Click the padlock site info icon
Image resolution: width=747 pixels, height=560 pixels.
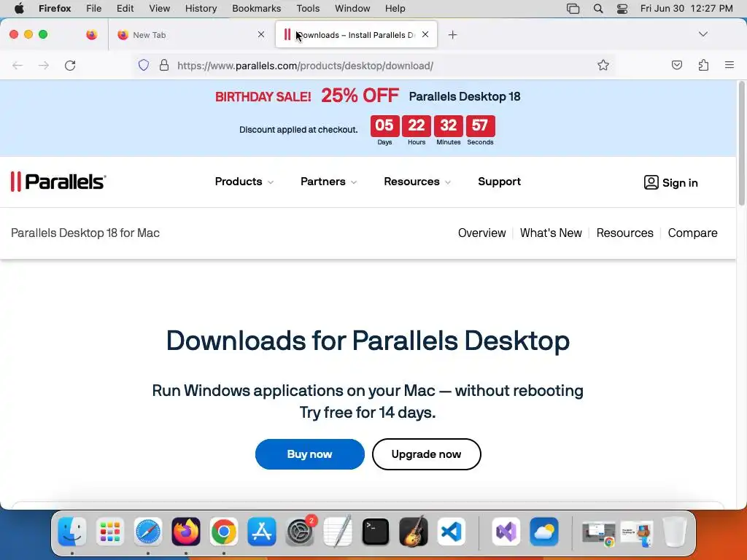click(164, 65)
